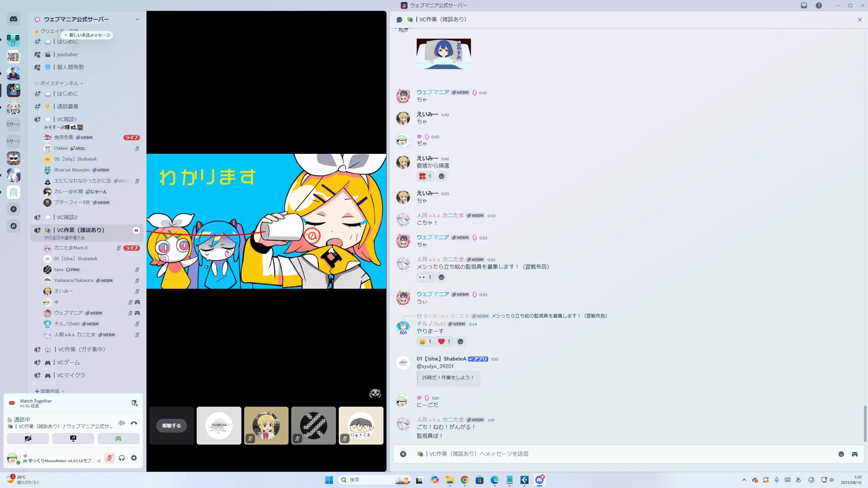This screenshot has width=868, height=488.
Task: Click the 視聴する watch stream button
Action: [171, 426]
